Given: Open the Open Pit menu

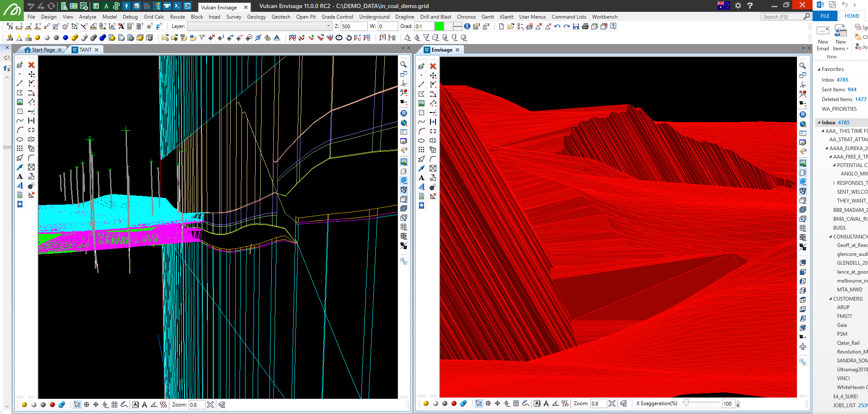Looking at the screenshot, I should pos(306,17).
